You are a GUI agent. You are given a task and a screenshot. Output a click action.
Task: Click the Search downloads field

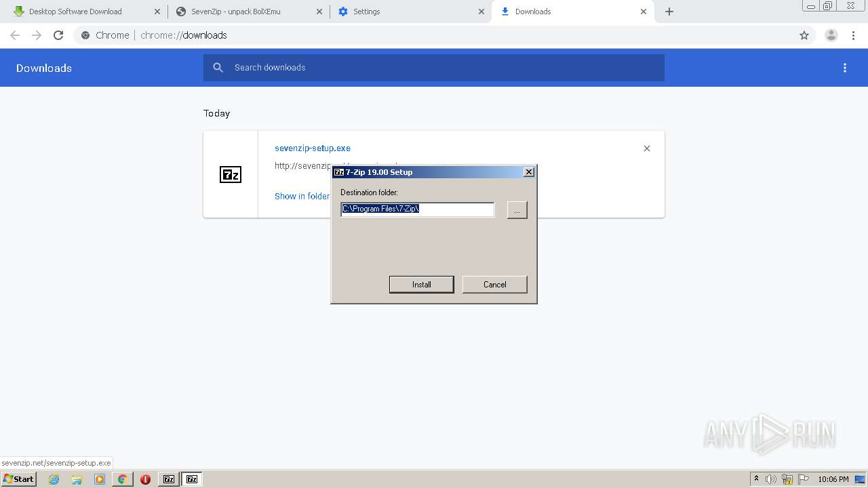[434, 68]
